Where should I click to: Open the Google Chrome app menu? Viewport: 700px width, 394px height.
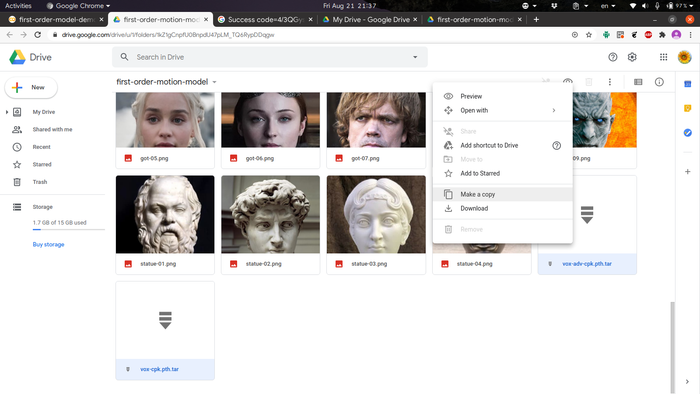point(78,6)
